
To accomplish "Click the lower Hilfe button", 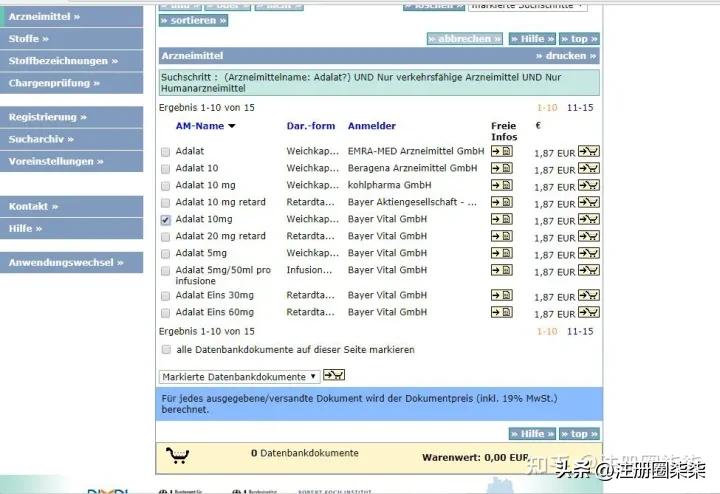I will click(533, 434).
